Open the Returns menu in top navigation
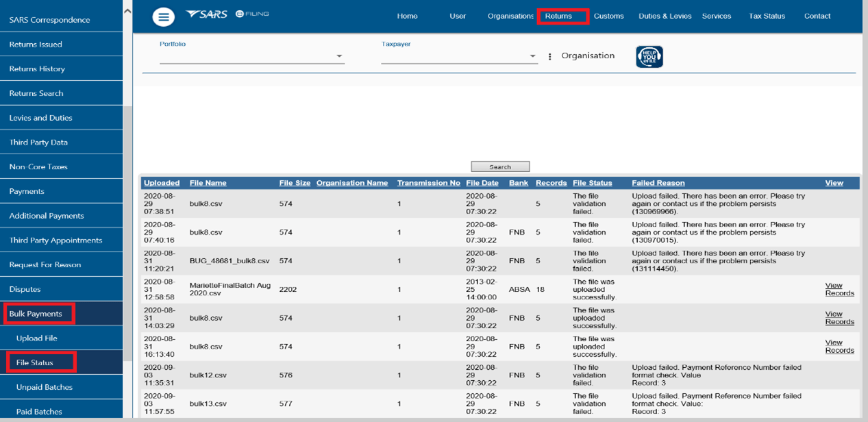 (x=558, y=16)
